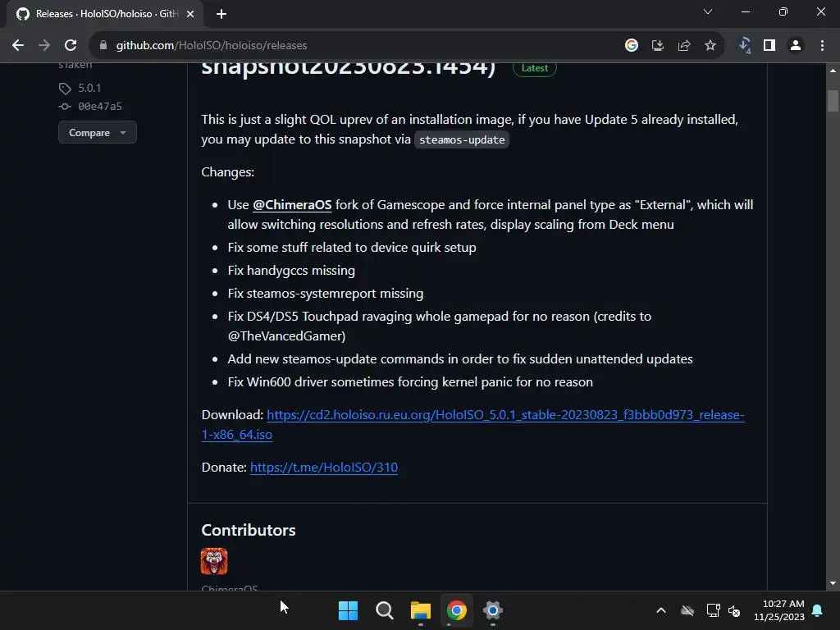Image resolution: width=840 pixels, height=630 pixels.
Task: Open a new browser tab
Action: [x=221, y=14]
